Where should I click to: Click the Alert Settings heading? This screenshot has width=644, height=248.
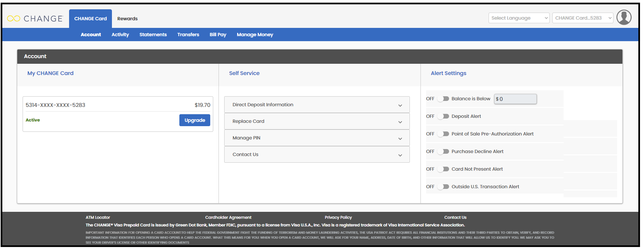(448, 73)
